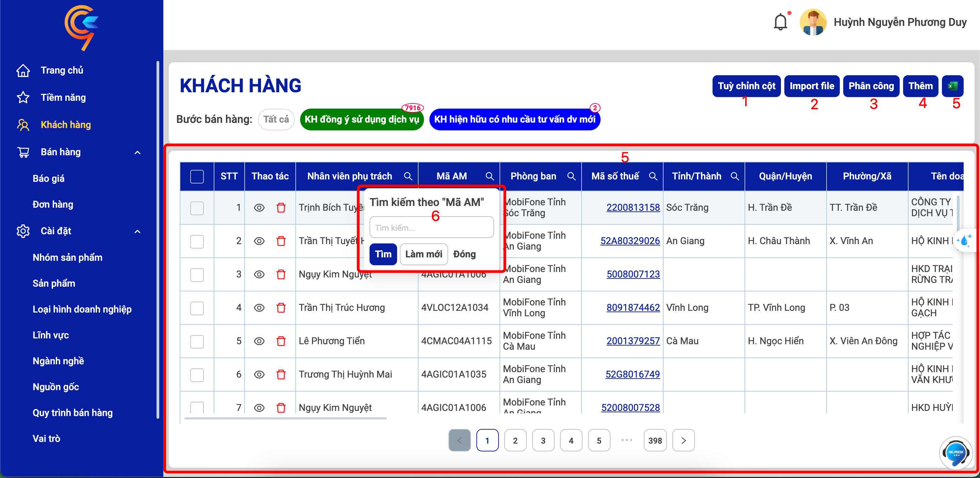Screen dimensions: 980x478
Task: Open the notification bell
Action: pyautogui.click(x=780, y=22)
